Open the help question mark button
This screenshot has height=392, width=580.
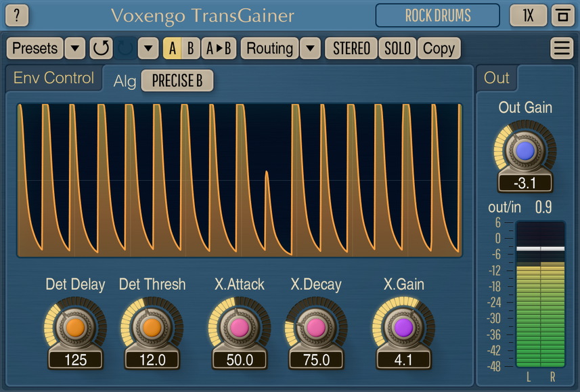tap(17, 15)
